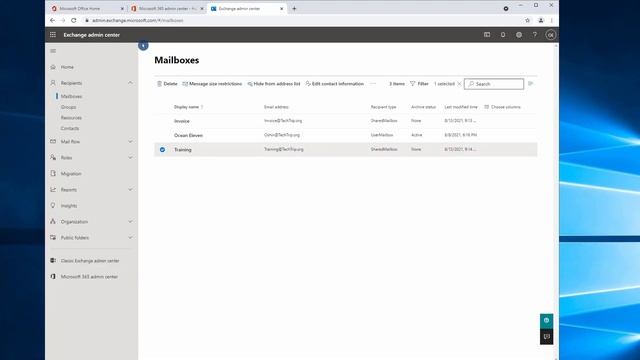The height and width of the screenshot is (360, 640).
Task: Open the settings gear icon
Action: [x=519, y=35]
